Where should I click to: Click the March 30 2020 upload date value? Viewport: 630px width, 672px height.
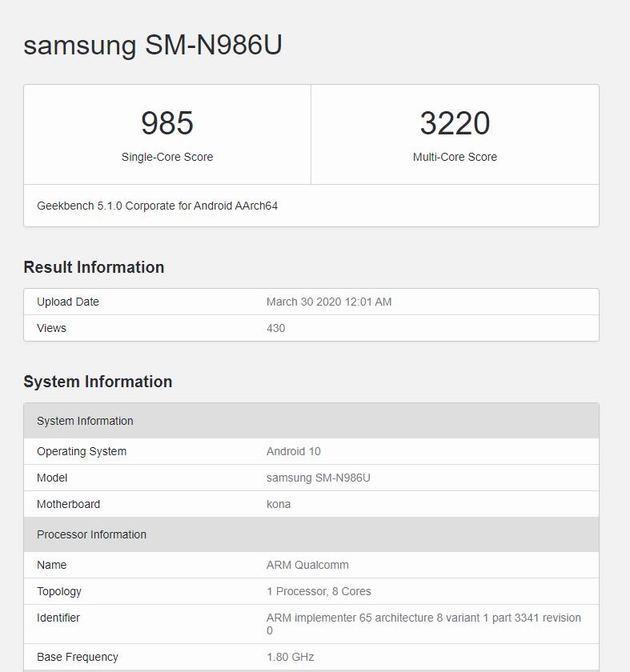329,302
